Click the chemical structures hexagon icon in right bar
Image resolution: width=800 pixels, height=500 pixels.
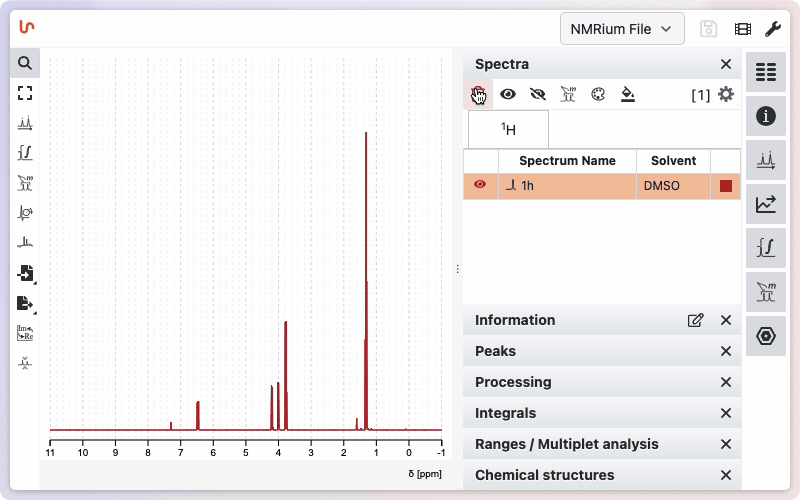click(x=766, y=336)
